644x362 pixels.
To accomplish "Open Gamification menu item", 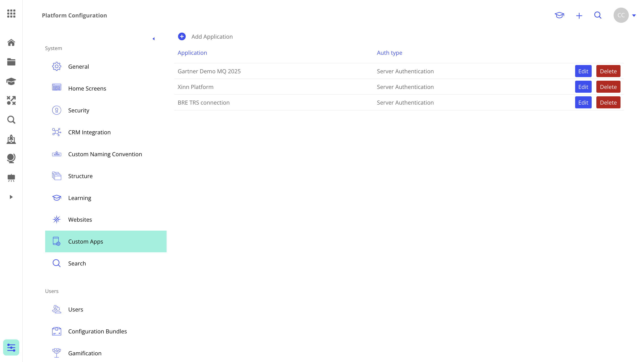I will coord(106,353).
